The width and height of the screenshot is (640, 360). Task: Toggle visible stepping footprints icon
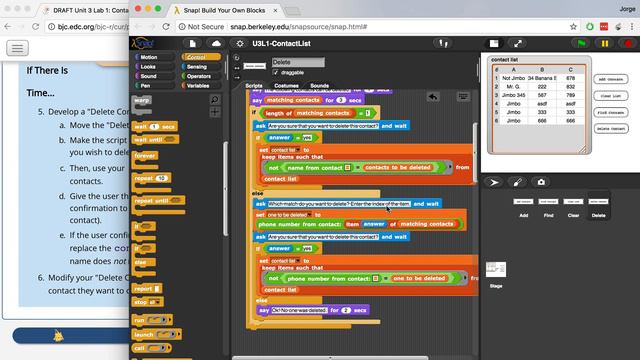(443, 43)
